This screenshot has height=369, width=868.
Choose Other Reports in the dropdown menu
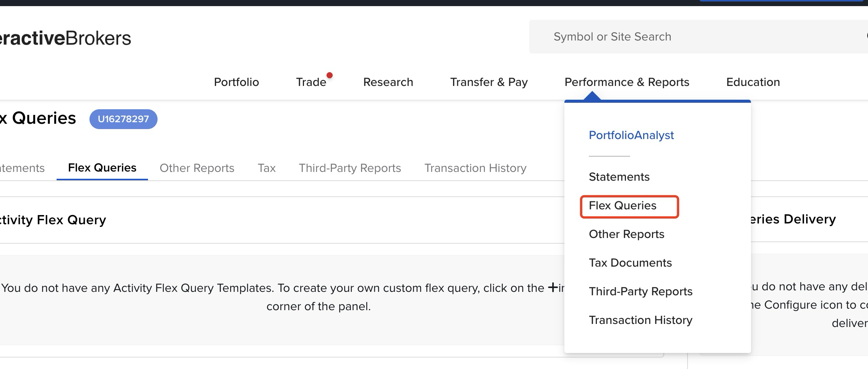[x=626, y=234]
